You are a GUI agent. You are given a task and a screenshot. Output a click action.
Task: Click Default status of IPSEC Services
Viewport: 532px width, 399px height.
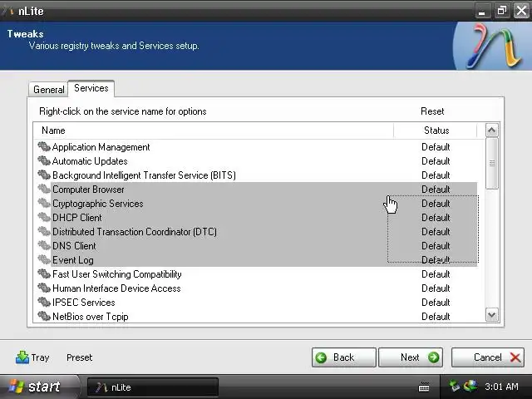pos(436,303)
